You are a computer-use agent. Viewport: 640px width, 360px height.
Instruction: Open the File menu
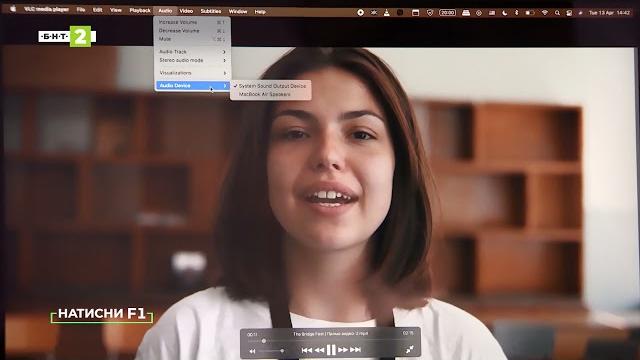coord(81,10)
